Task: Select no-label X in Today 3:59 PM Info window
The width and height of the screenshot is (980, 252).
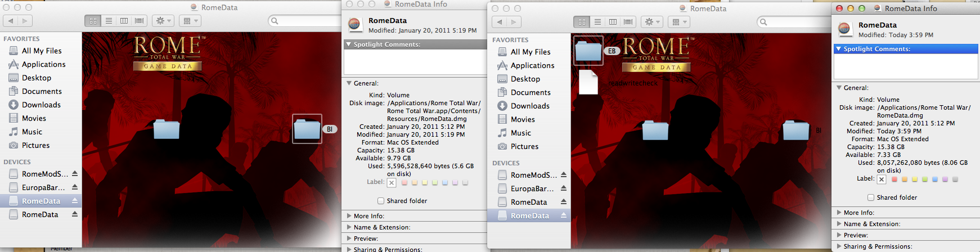Action: click(x=882, y=179)
